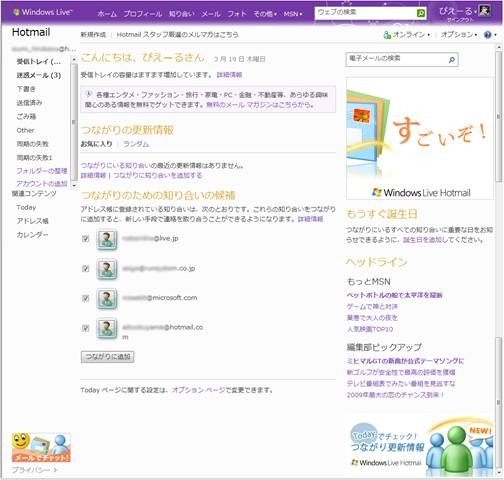
Task: Open the ぴえーる account dropdown
Action: pos(458,11)
